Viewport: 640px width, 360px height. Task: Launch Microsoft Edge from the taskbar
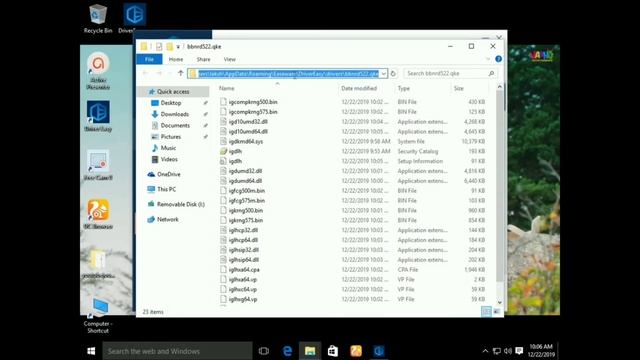287,351
